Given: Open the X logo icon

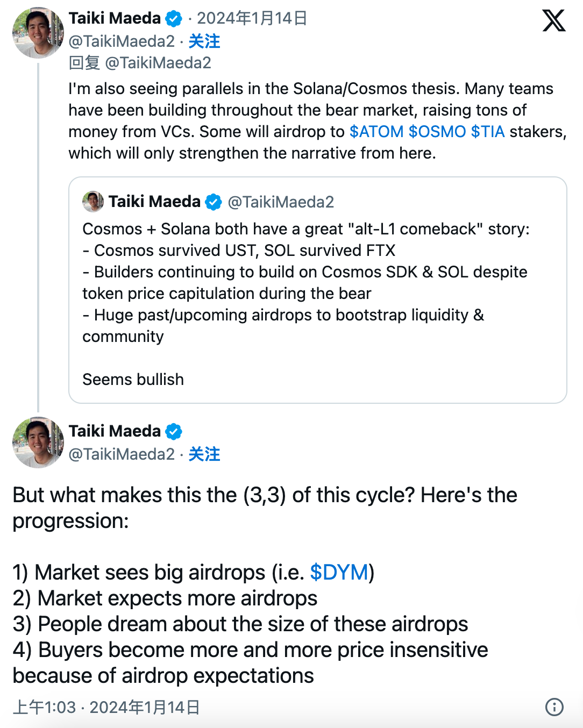Looking at the screenshot, I should pos(553,21).
